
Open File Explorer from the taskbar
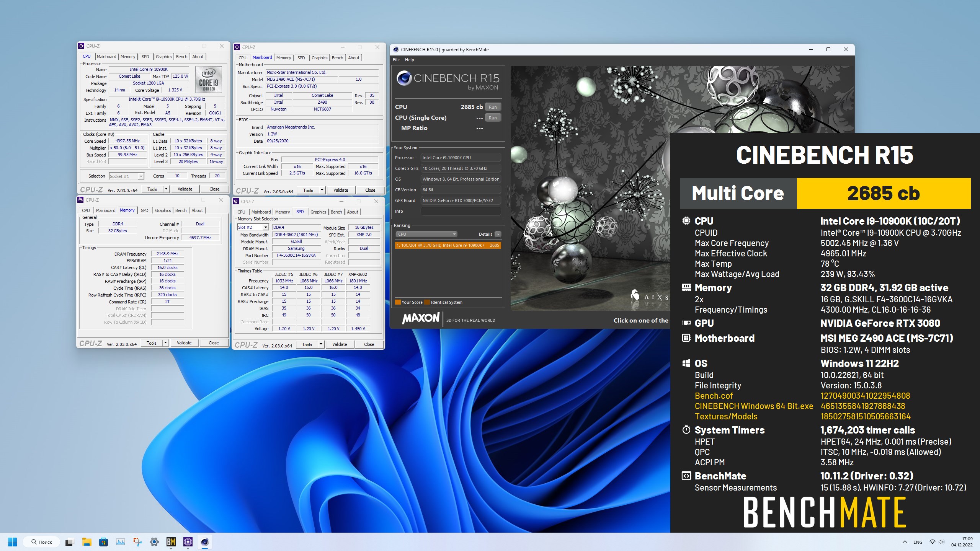(x=87, y=542)
